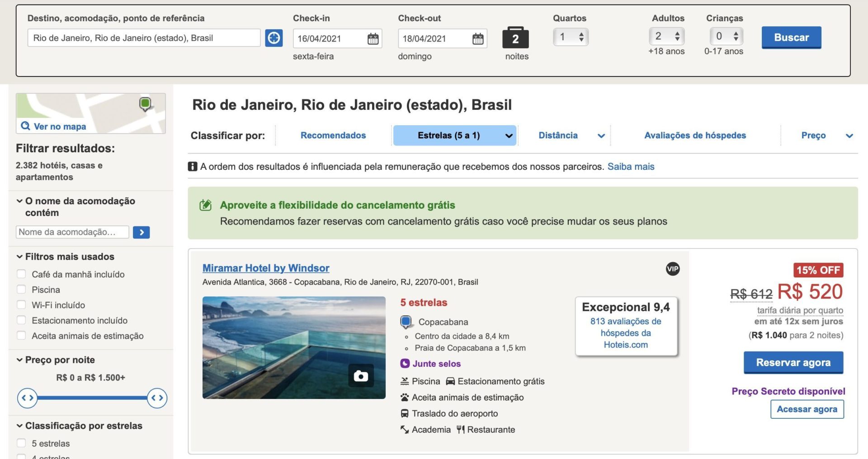Screen dimensions: 868x459
Task: Open the Quartos room count selector
Action: pyautogui.click(x=571, y=37)
